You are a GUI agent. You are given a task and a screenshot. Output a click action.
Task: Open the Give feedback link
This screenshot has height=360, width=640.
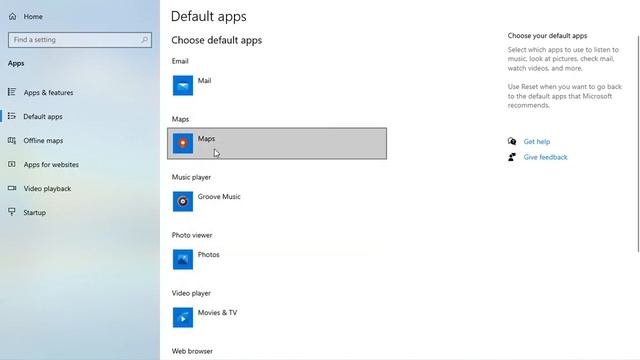tap(545, 157)
